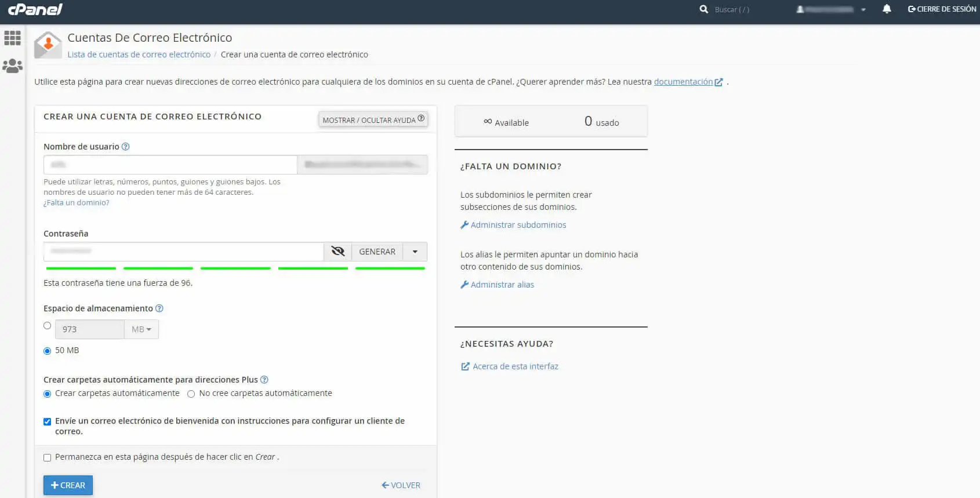Click the search magnifier icon

(x=703, y=9)
